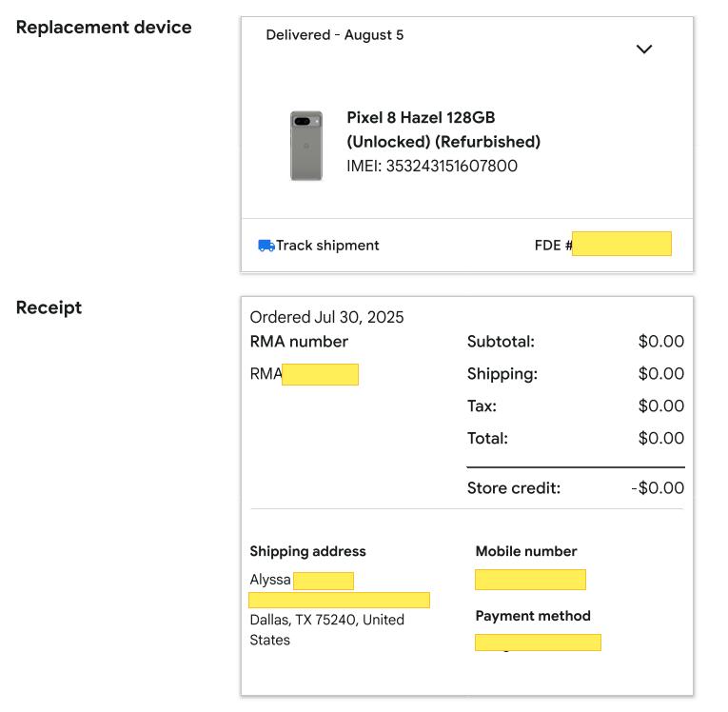Screen dimensions: 728x712
Task: Collapse the Delivered August 5 section chevron
Action: point(643,49)
